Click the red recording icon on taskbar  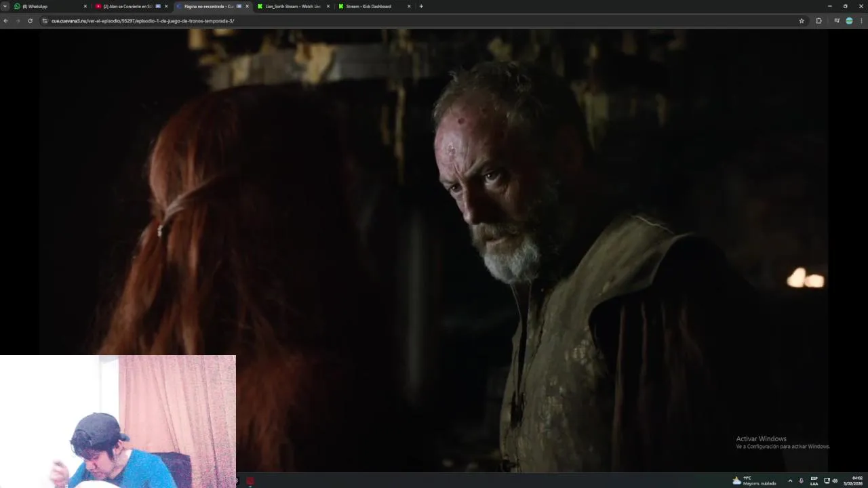[250, 481]
